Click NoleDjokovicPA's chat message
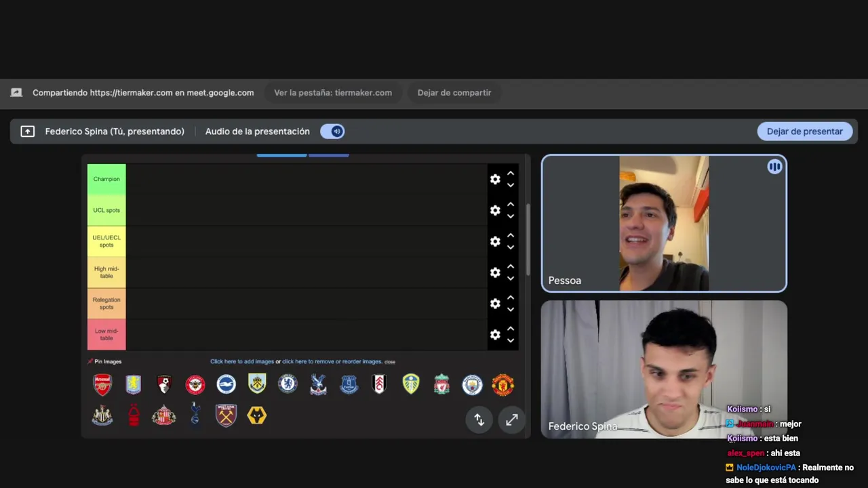Viewport: 868px width, 488px height. click(789, 474)
